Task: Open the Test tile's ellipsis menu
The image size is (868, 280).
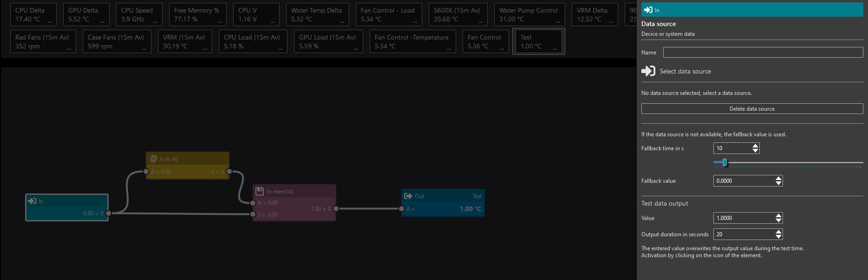Action: pos(555,49)
